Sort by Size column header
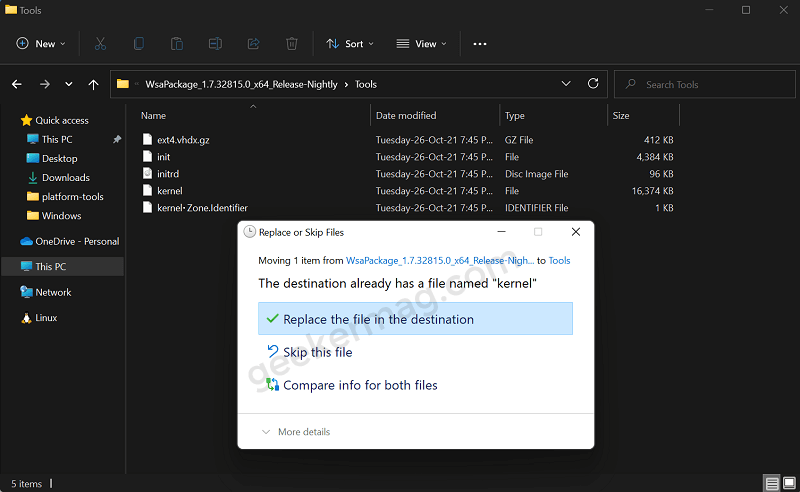800x492 pixels. pyautogui.click(x=621, y=116)
